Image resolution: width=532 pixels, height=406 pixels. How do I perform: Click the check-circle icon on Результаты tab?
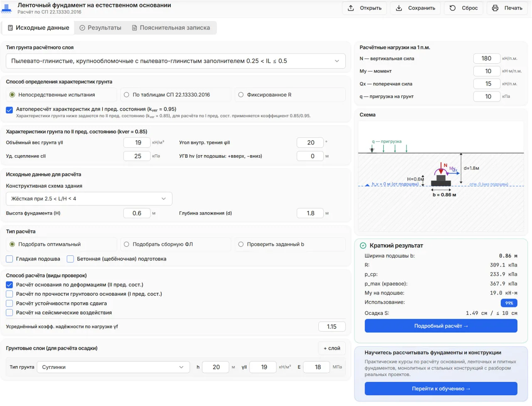point(82,28)
